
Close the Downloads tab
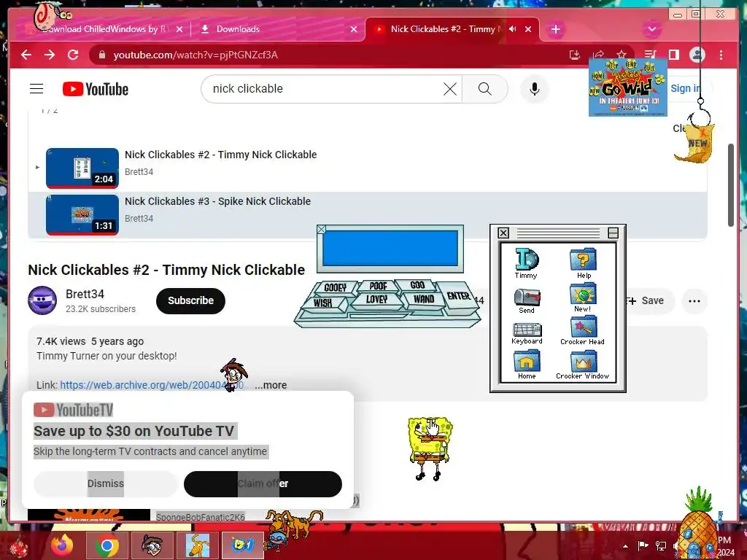pyautogui.click(x=354, y=29)
